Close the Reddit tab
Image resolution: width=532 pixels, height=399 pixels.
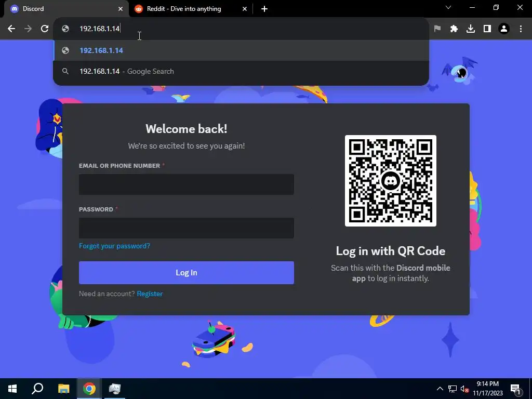click(x=245, y=9)
